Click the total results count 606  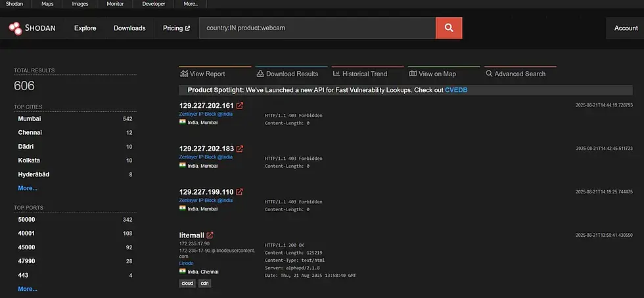24,86
